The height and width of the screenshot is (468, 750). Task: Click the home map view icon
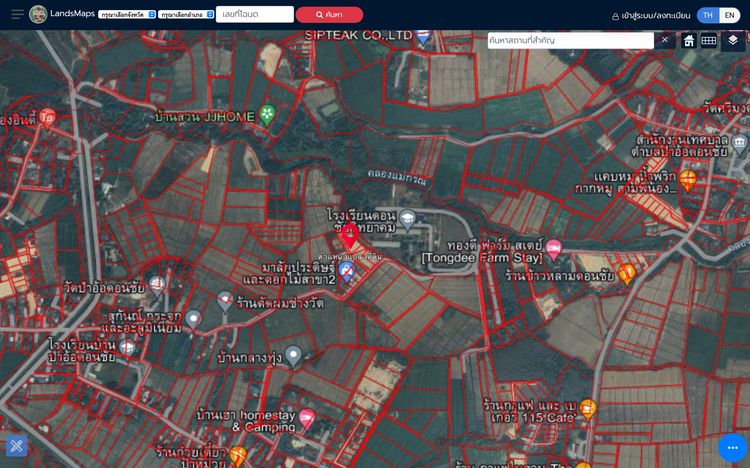point(689,40)
